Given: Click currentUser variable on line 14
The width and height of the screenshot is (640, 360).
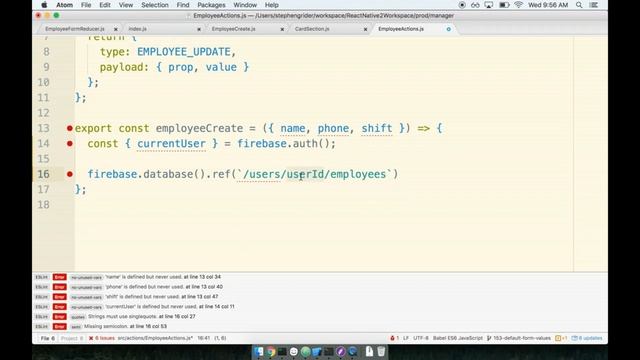Looking at the screenshot, I should click(x=171, y=144).
